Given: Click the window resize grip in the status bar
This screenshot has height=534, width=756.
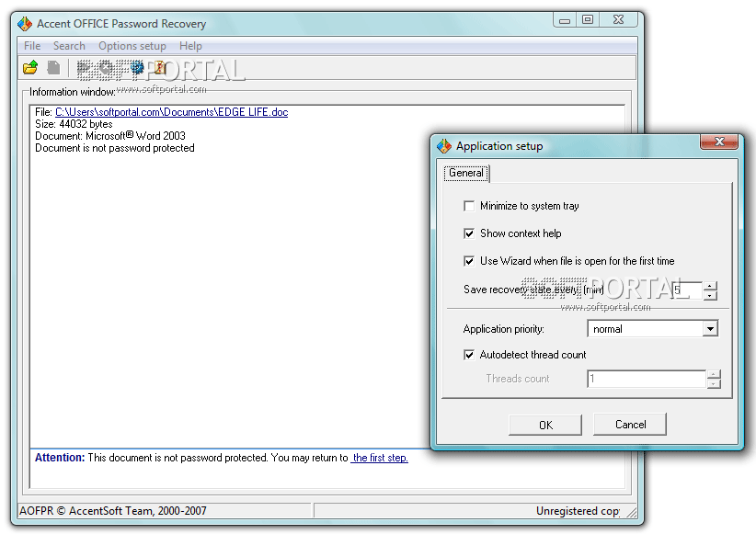Looking at the screenshot, I should (x=631, y=512).
